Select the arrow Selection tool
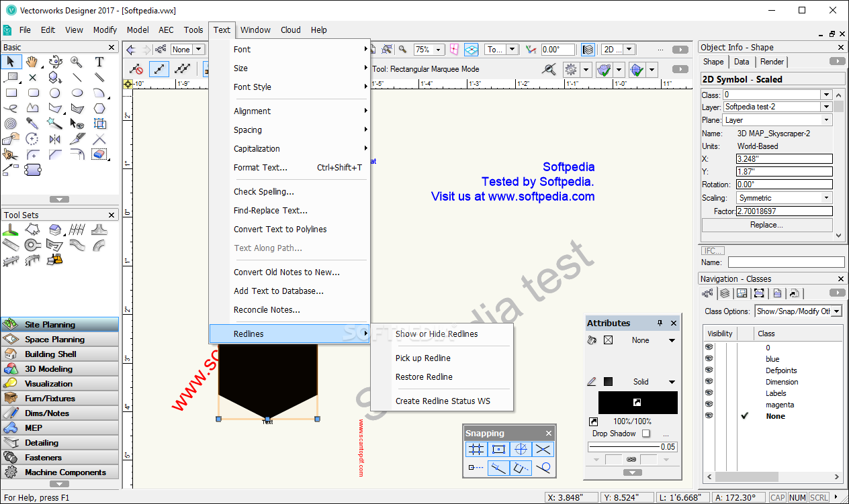Screen dimensions: 849x504 click(10, 62)
